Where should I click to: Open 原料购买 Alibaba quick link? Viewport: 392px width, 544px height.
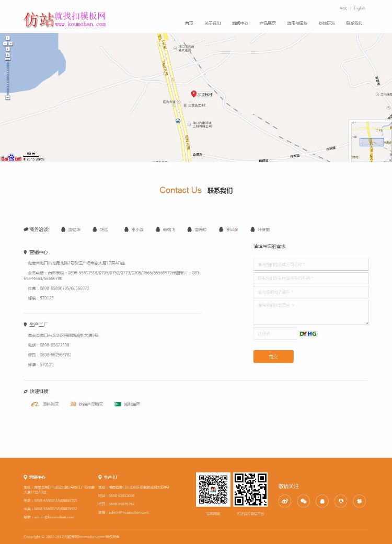pyautogui.click(x=51, y=404)
